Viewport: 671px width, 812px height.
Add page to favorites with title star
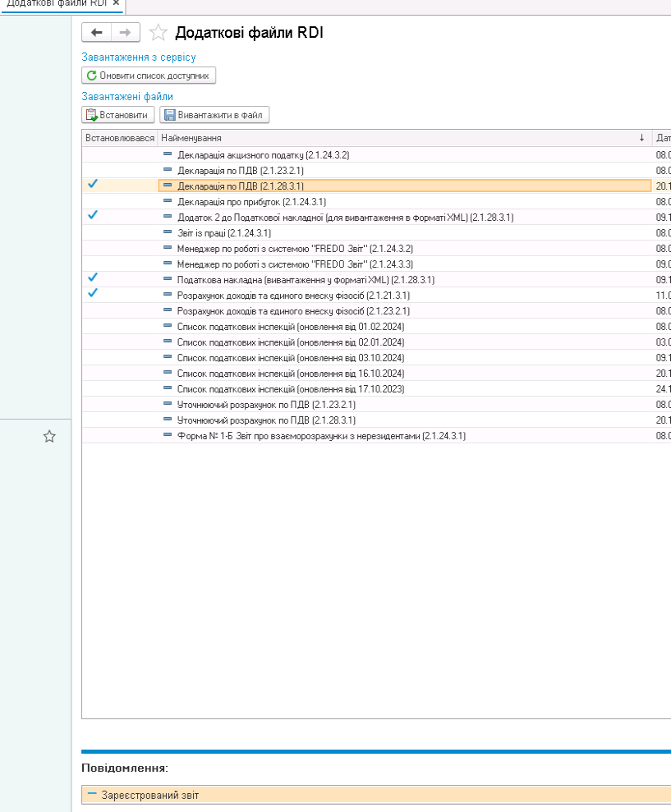click(x=159, y=33)
